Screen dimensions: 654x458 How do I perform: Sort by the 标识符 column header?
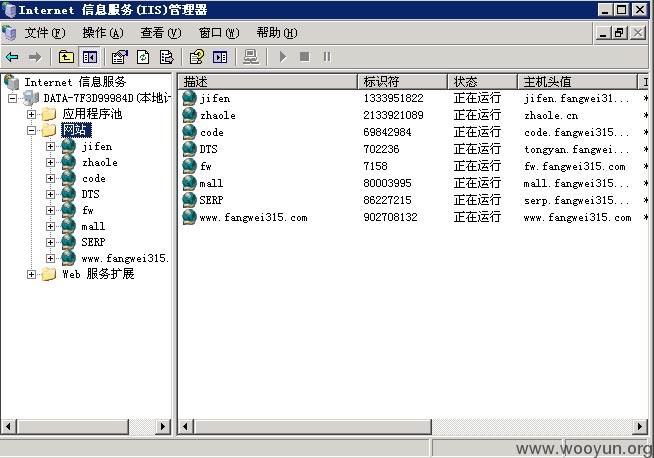tap(402, 82)
